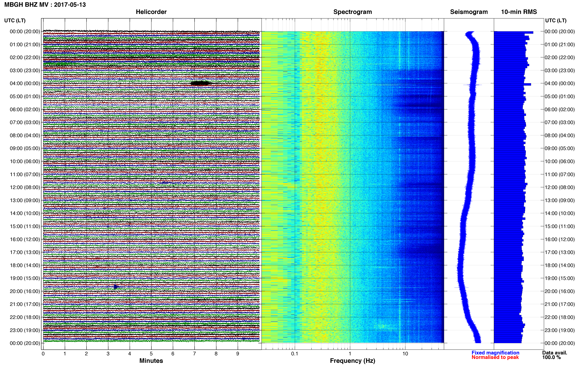Click the left-axis time label "10:00 (06:00)"
This screenshot has height=368, width=588.
[x=25, y=161]
